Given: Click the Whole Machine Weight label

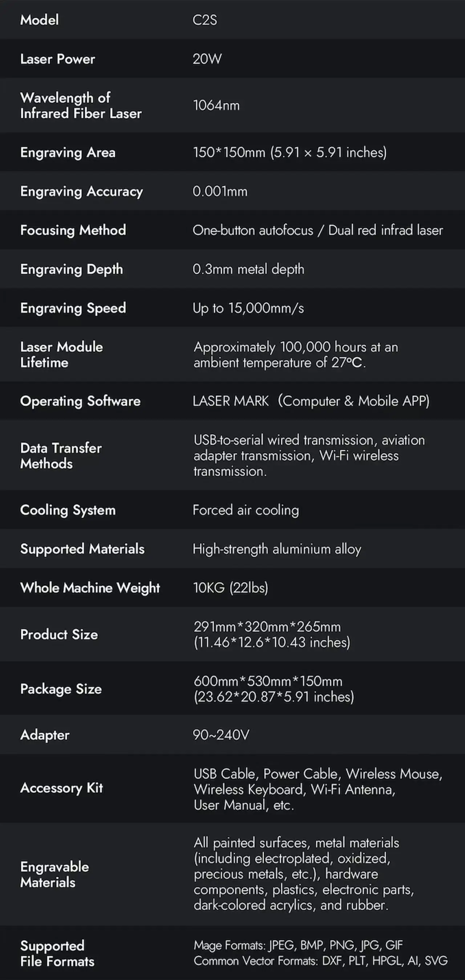Looking at the screenshot, I should click(x=90, y=587).
